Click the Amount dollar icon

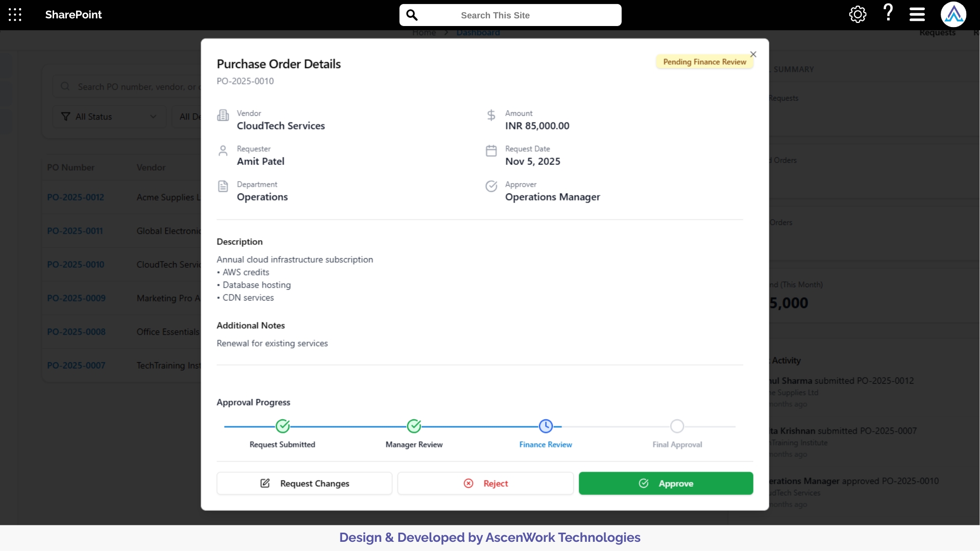pos(491,115)
